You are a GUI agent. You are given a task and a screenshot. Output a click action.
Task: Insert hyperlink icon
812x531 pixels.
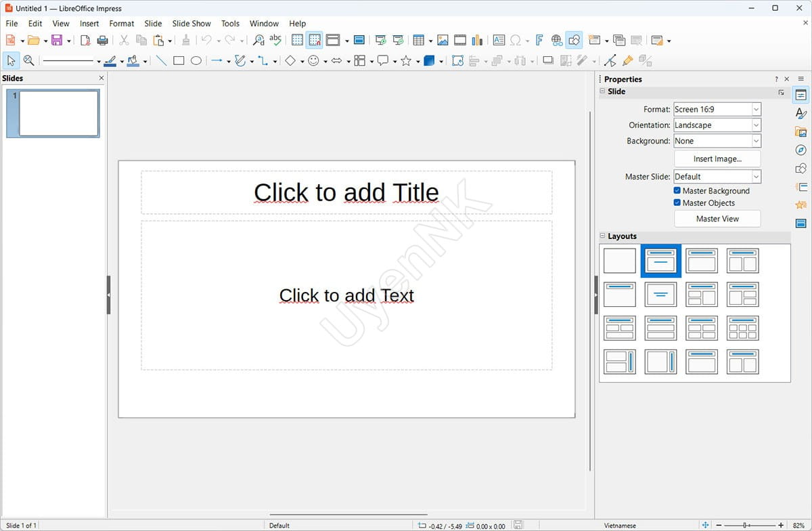pyautogui.click(x=557, y=41)
